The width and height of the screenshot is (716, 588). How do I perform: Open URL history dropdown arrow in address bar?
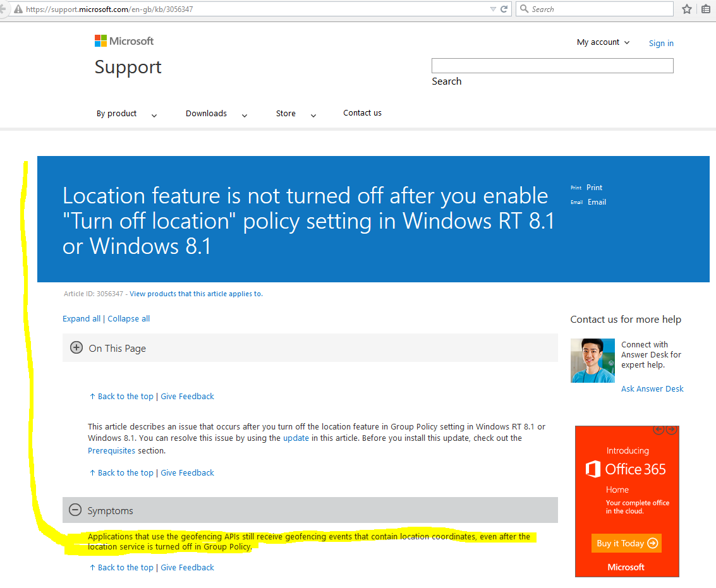493,9
